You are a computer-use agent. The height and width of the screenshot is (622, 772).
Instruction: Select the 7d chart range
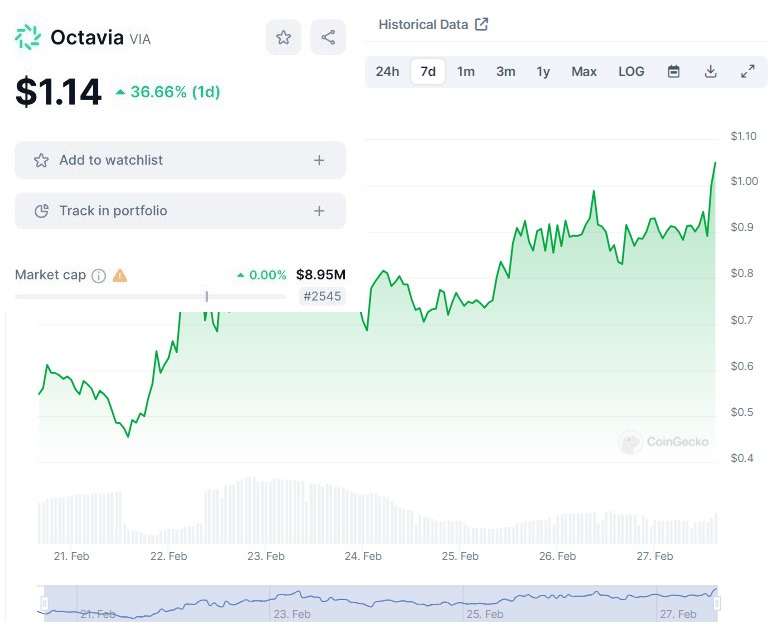tap(428, 71)
